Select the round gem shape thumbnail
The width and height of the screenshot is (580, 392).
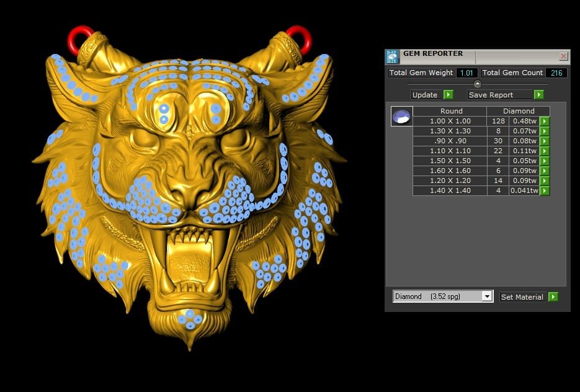(x=401, y=117)
